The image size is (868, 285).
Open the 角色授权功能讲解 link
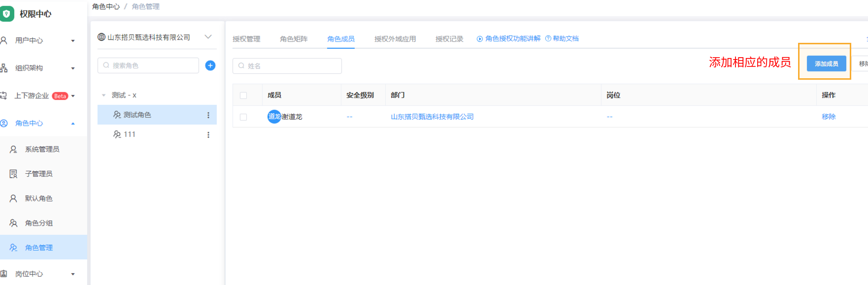513,38
